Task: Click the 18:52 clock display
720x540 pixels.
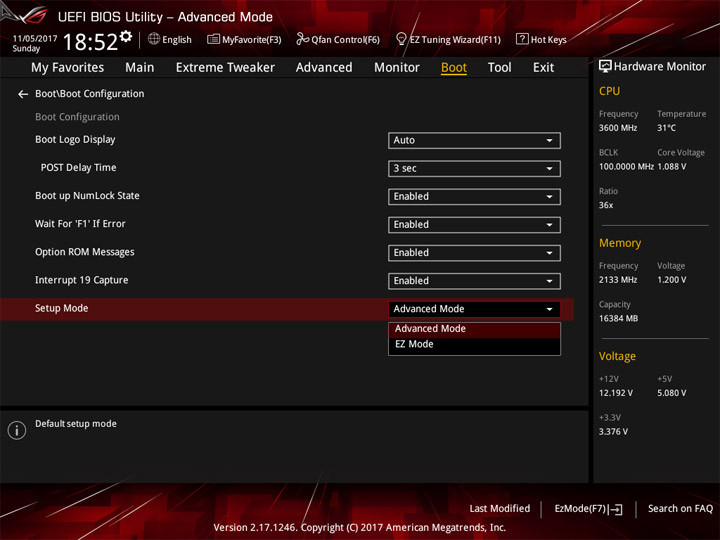Action: pos(90,42)
